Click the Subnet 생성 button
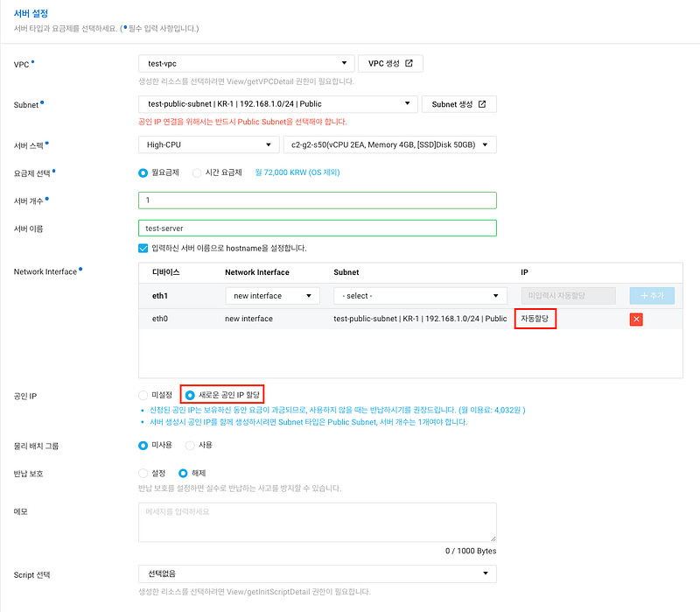The image size is (700, 612). coord(458,104)
